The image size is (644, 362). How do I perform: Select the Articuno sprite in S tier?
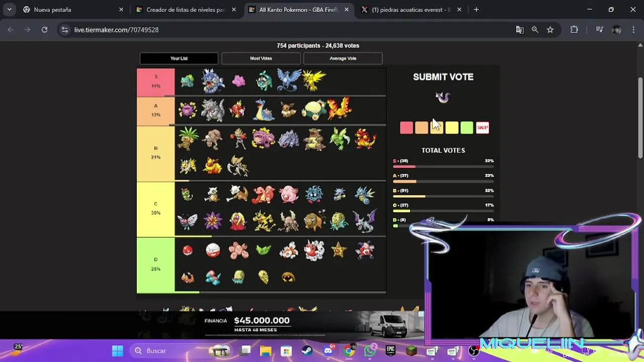coord(289,80)
